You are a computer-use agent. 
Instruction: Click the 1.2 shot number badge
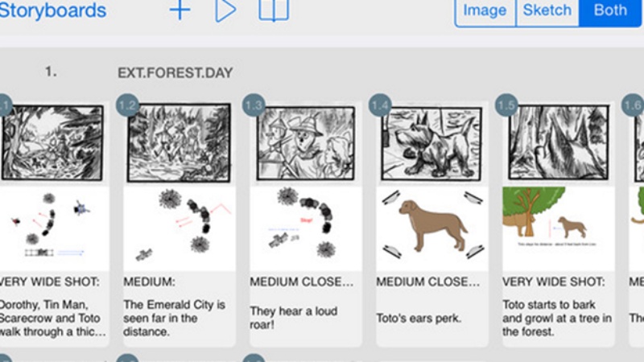pos(128,105)
